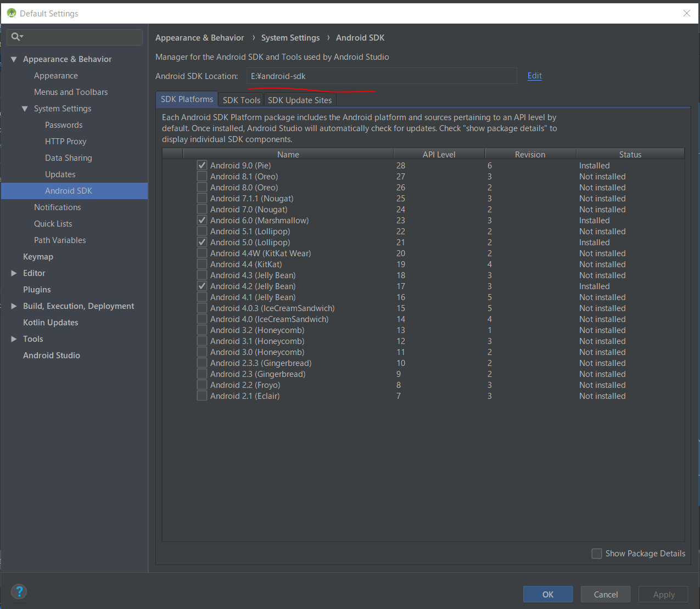700x609 pixels.
Task: Check Android 4.3 (Jelly Bean) checkbox
Action: 202,275
